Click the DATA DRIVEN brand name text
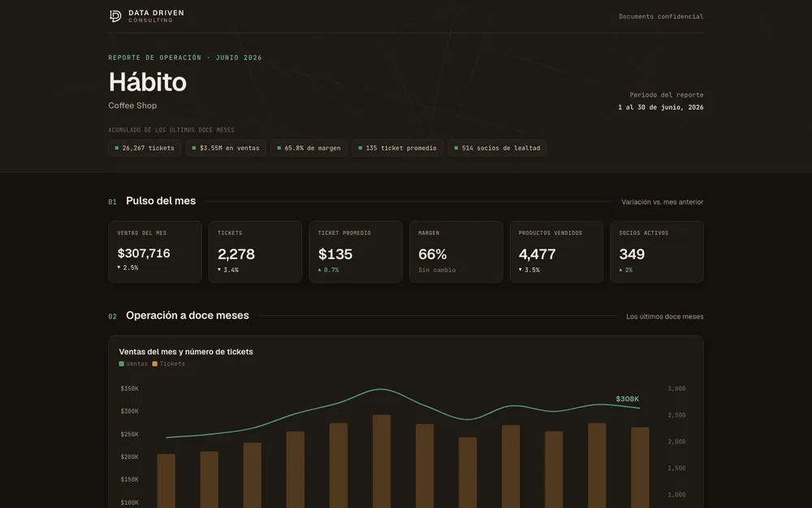This screenshot has height=508, width=812. coord(156,13)
